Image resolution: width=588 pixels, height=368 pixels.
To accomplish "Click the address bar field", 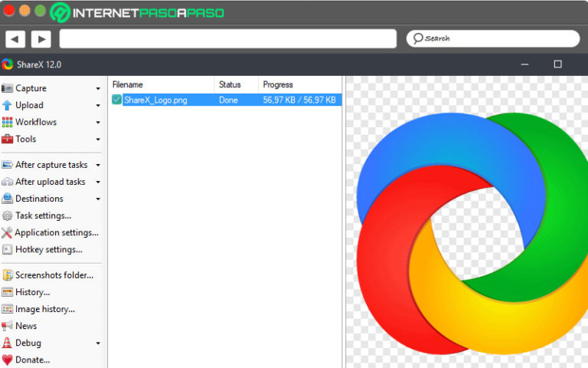I will pos(228,38).
